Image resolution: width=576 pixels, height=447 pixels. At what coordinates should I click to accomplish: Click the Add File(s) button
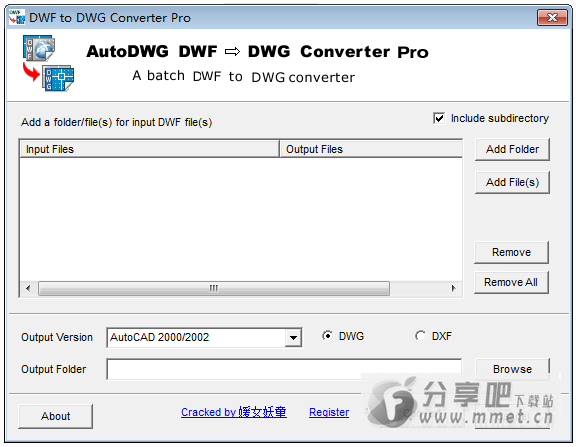(x=512, y=182)
